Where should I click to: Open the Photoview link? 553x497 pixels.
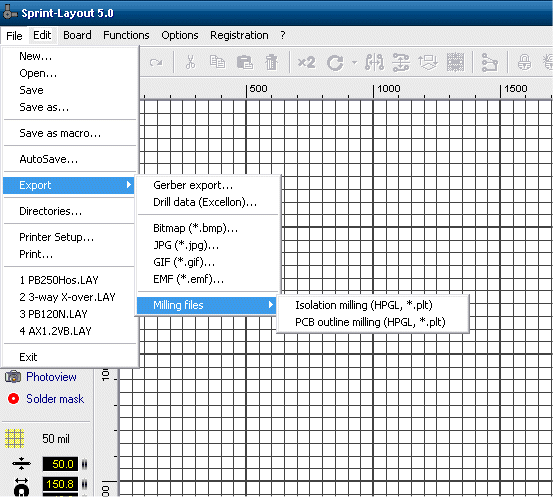(x=51, y=377)
